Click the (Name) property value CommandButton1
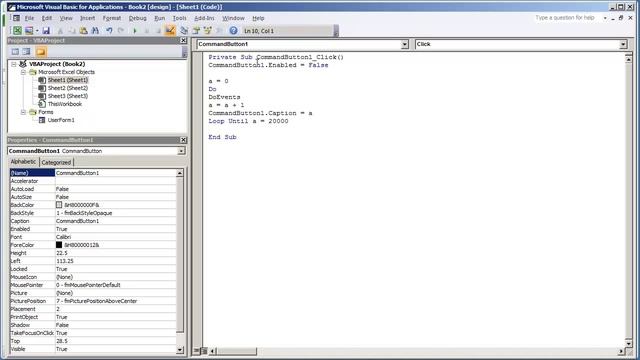The width and height of the screenshot is (640, 360). click(x=116, y=173)
